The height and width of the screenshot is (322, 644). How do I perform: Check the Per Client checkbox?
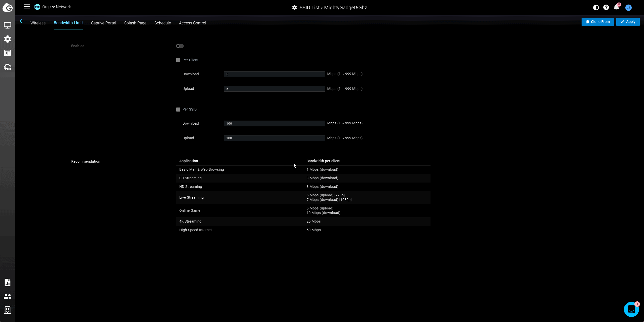[x=178, y=60]
